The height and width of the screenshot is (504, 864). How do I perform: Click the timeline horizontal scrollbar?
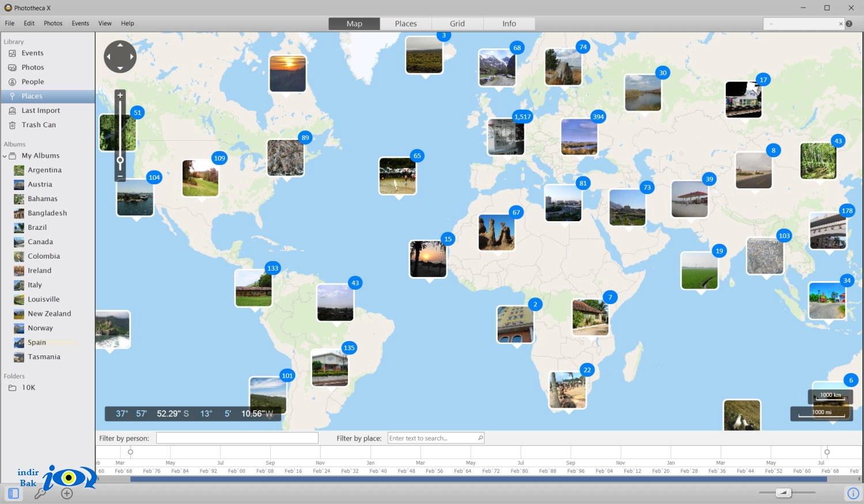(x=479, y=479)
